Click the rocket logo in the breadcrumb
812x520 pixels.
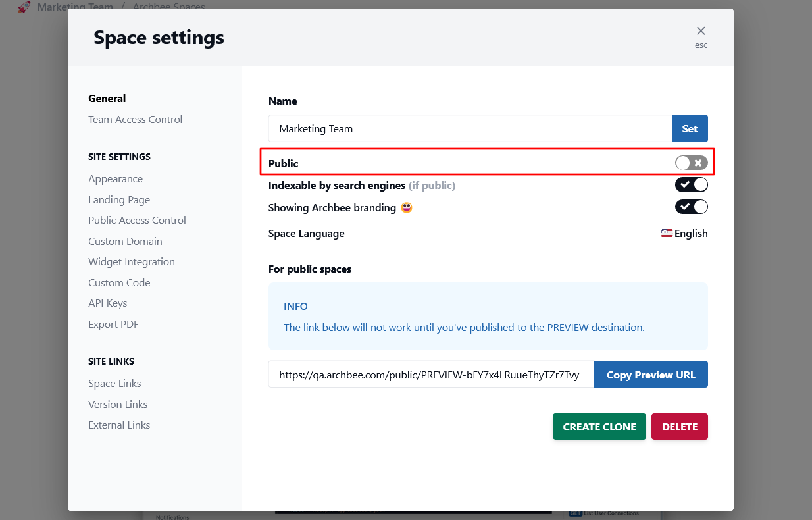pyautogui.click(x=24, y=7)
